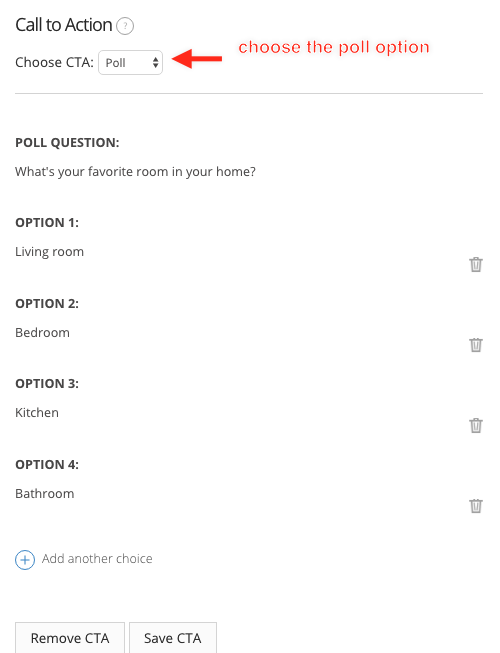The height and width of the screenshot is (653, 500).
Task: Open the Choose CTA dropdown
Action: (130, 62)
